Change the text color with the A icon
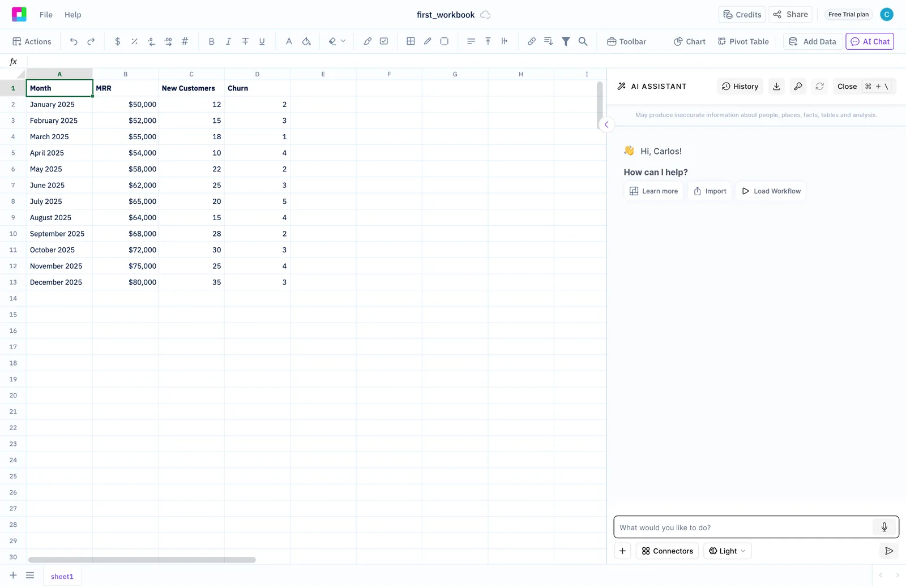This screenshot has height=588, width=906. tap(289, 41)
